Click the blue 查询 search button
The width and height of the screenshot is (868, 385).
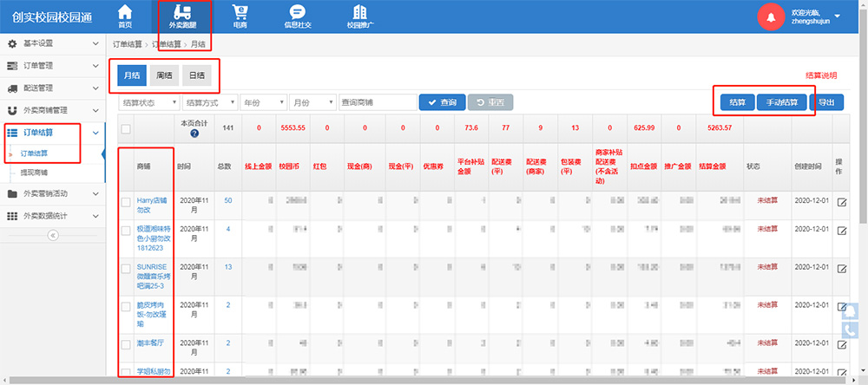click(442, 102)
